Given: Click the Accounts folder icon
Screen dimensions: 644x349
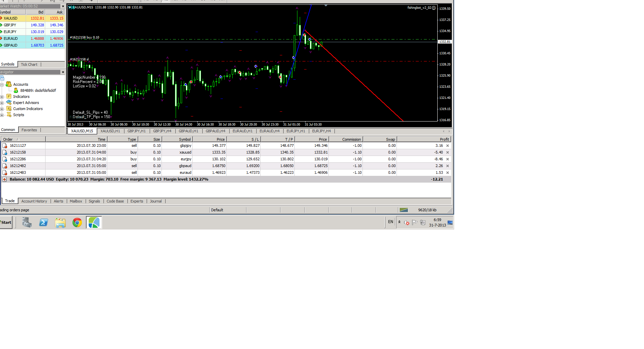Looking at the screenshot, I should coord(9,84).
